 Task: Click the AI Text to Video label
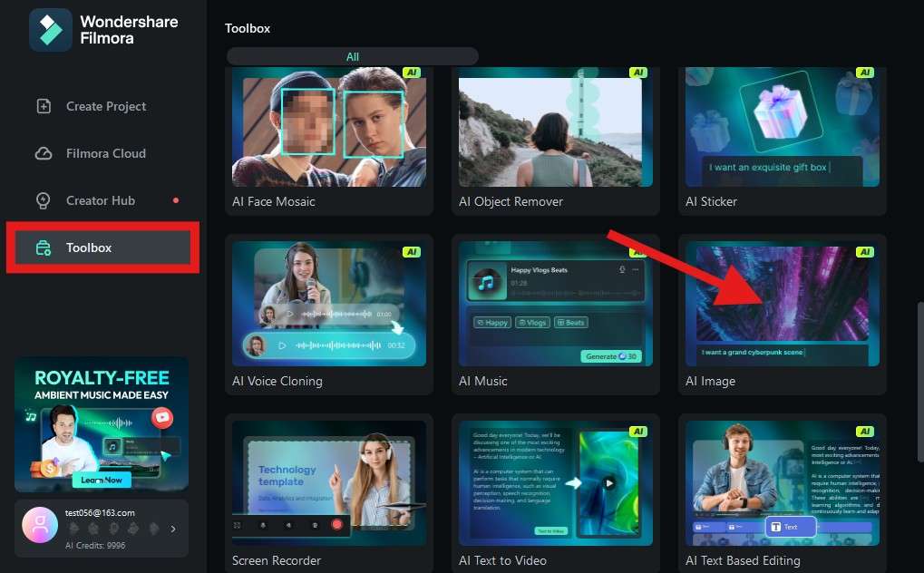point(502,560)
